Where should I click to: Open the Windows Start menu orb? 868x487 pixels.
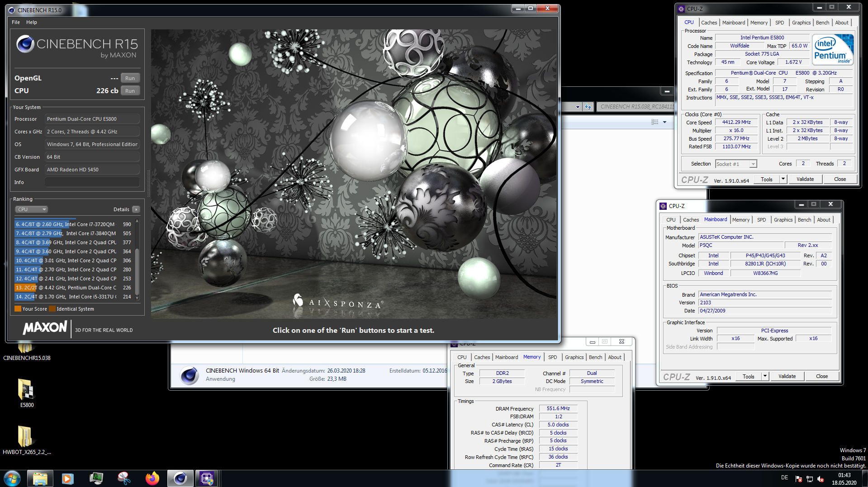coord(12,478)
